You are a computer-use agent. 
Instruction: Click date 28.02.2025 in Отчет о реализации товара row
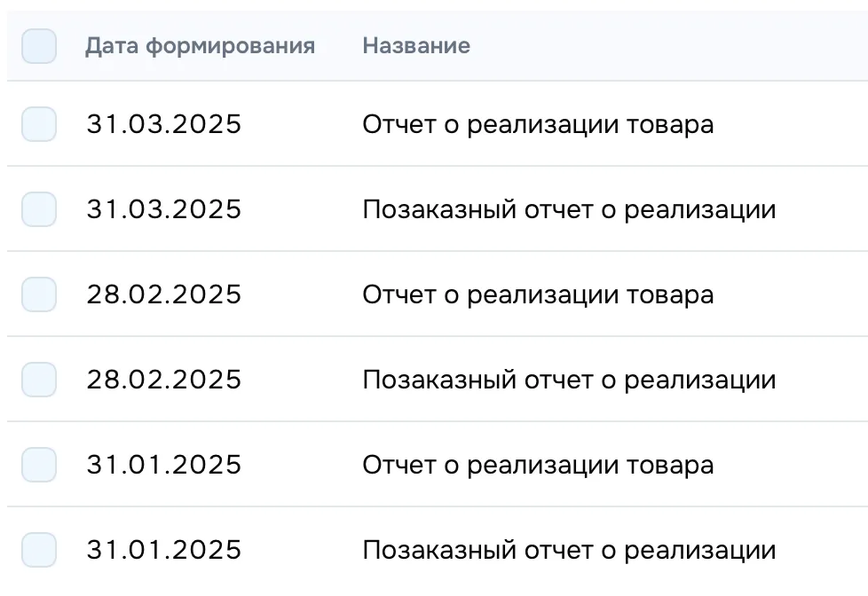coord(163,294)
